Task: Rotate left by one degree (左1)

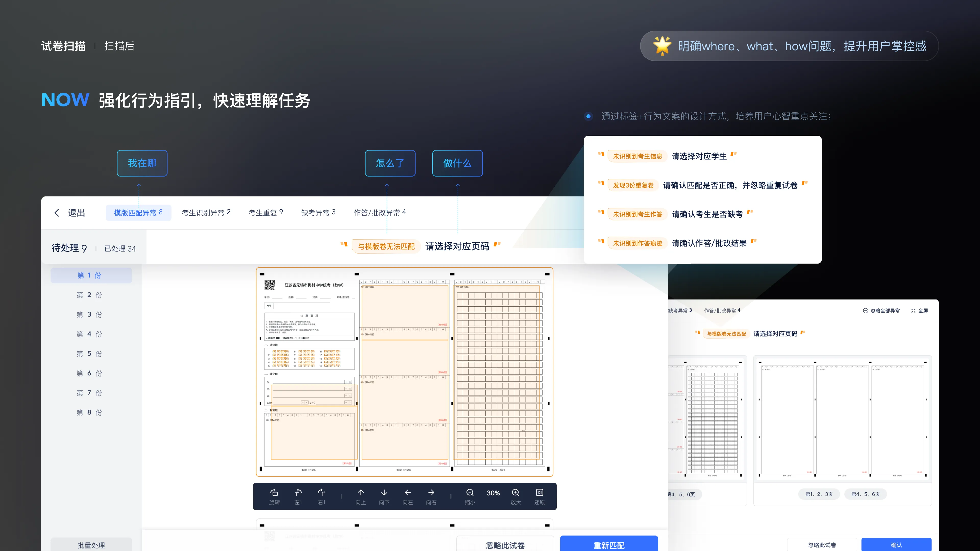Action: (298, 492)
